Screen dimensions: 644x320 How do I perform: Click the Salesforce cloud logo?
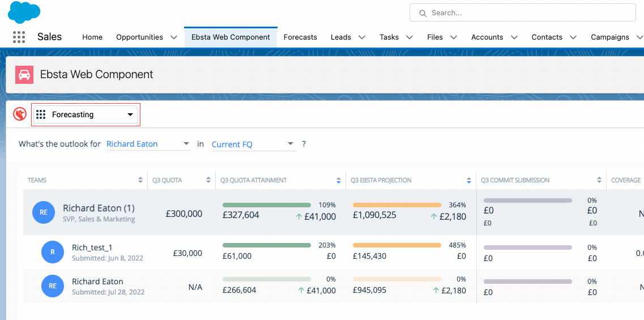tap(24, 12)
